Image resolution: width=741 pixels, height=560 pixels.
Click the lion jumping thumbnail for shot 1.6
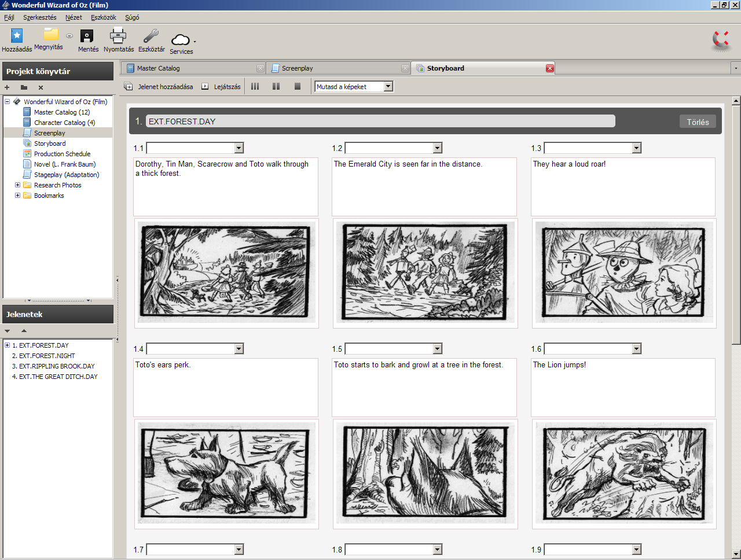(624, 474)
